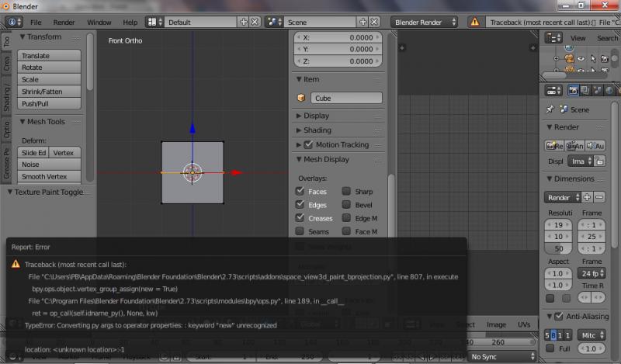
Task: Open the Render presets dropdown
Action: point(562,197)
